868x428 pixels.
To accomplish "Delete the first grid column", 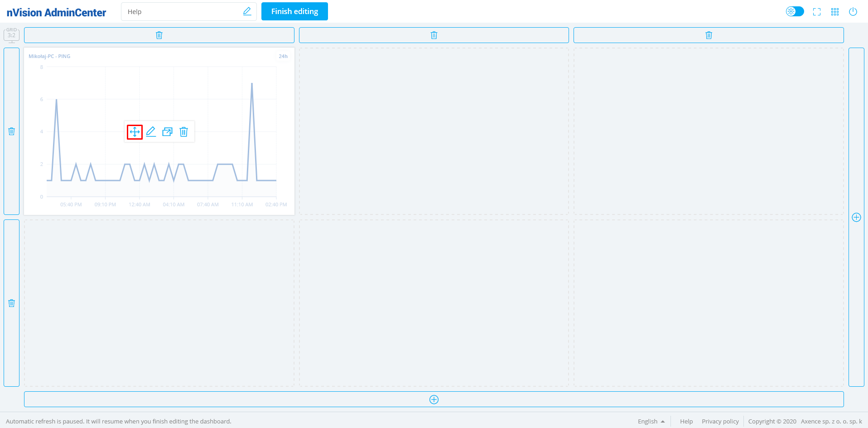I will (x=159, y=35).
